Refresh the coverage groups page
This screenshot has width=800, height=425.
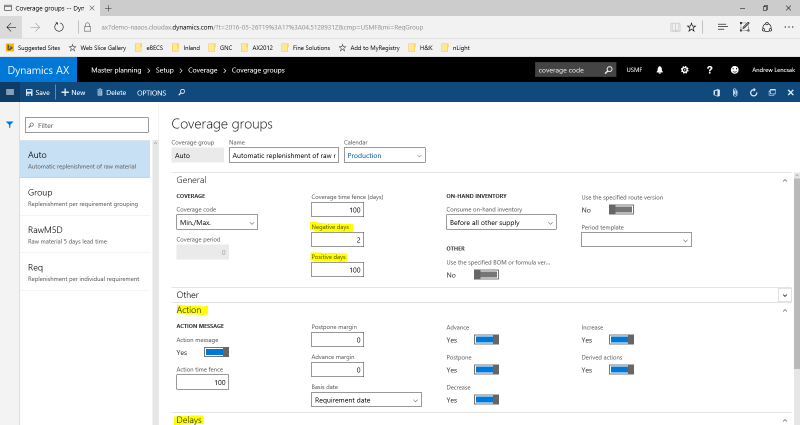(754, 92)
